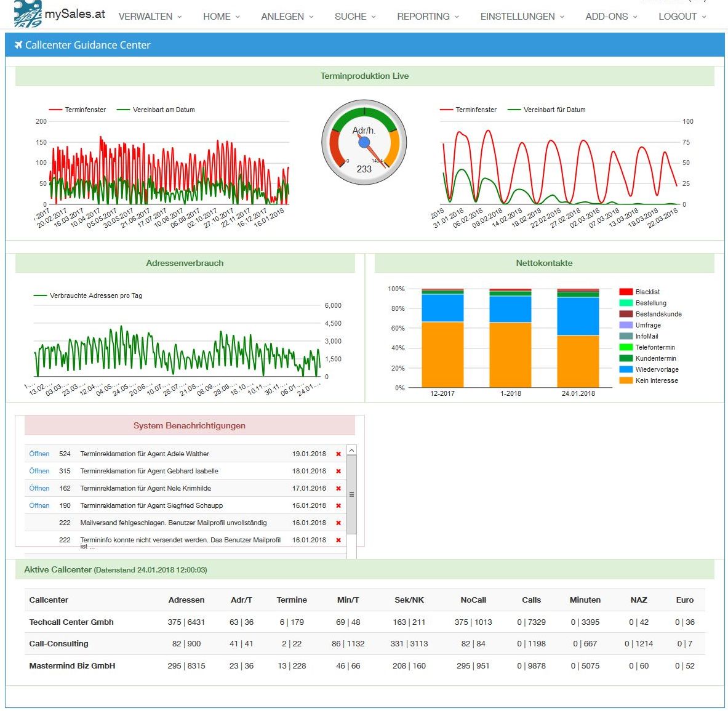The image size is (728, 711).
Task: Delete the Adele Walther notification with red X
Action: click(x=338, y=454)
